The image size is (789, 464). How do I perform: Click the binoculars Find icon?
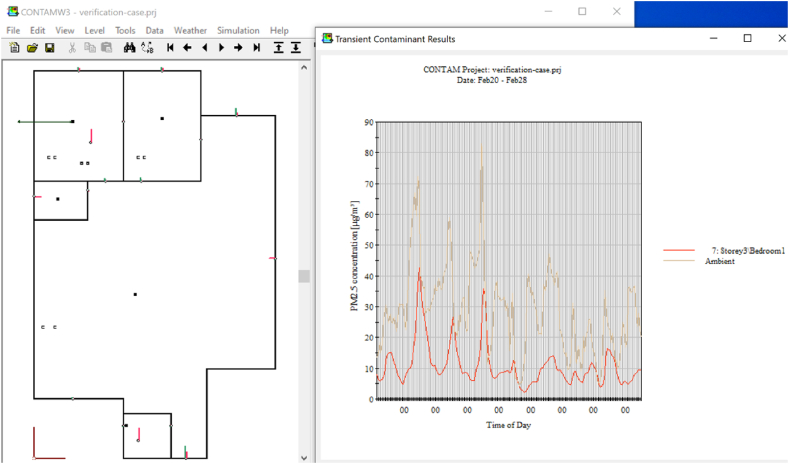[129, 48]
